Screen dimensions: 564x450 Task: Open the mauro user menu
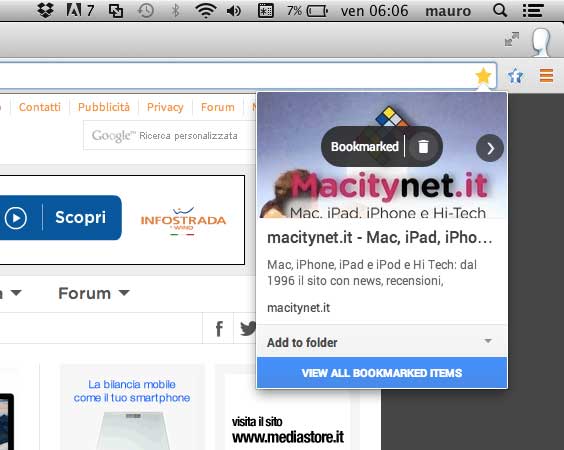click(x=448, y=11)
